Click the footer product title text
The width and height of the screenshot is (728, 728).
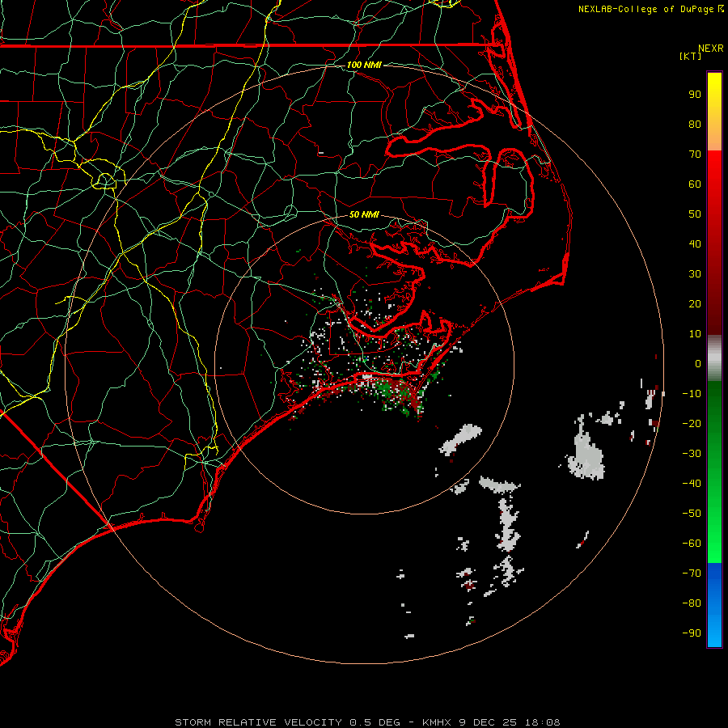[x=367, y=722]
